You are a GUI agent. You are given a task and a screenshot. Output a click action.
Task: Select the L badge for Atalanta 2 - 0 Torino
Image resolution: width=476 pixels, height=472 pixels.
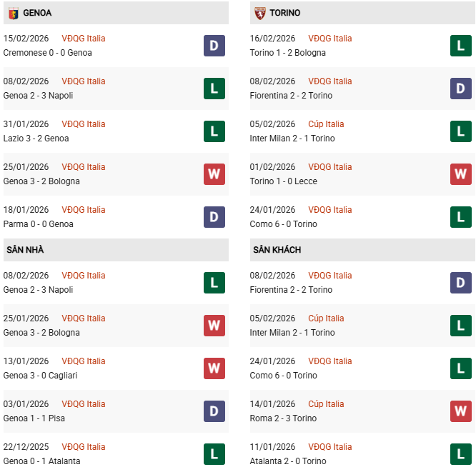(x=461, y=454)
